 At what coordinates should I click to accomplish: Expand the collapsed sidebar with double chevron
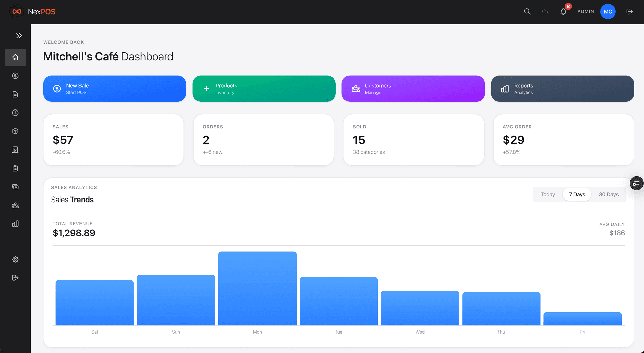[x=19, y=35]
